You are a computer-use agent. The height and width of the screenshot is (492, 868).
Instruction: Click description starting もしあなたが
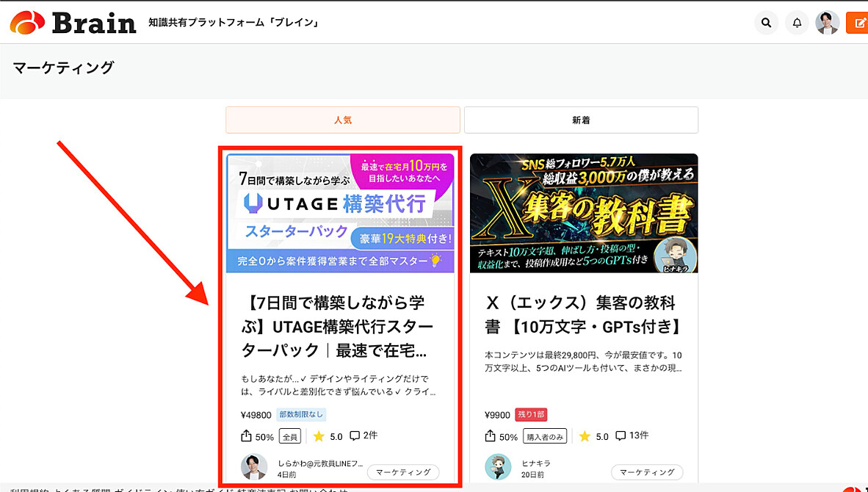point(339,386)
